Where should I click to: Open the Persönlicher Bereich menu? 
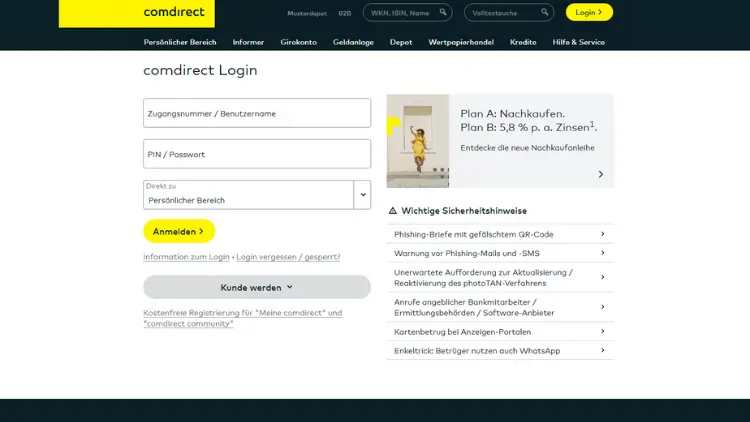(180, 42)
